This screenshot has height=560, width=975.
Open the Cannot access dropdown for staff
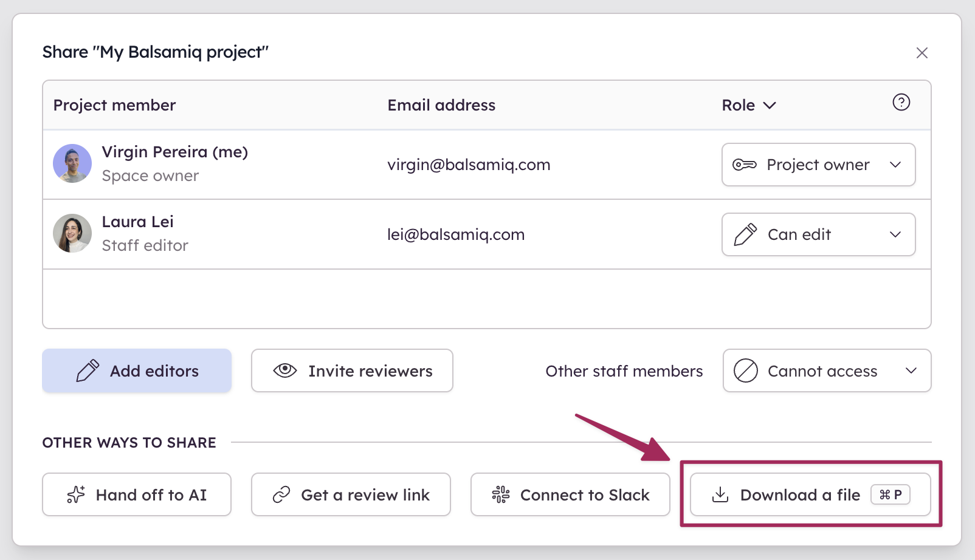pos(827,370)
